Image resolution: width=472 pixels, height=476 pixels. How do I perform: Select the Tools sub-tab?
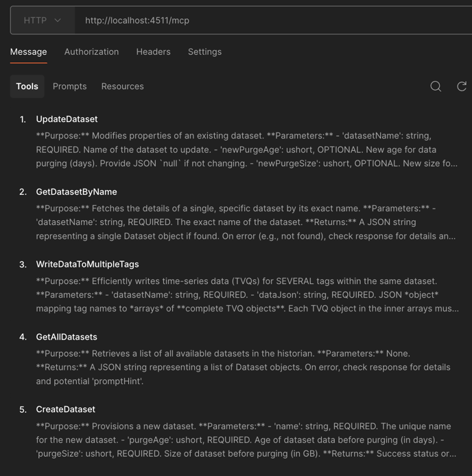point(27,86)
